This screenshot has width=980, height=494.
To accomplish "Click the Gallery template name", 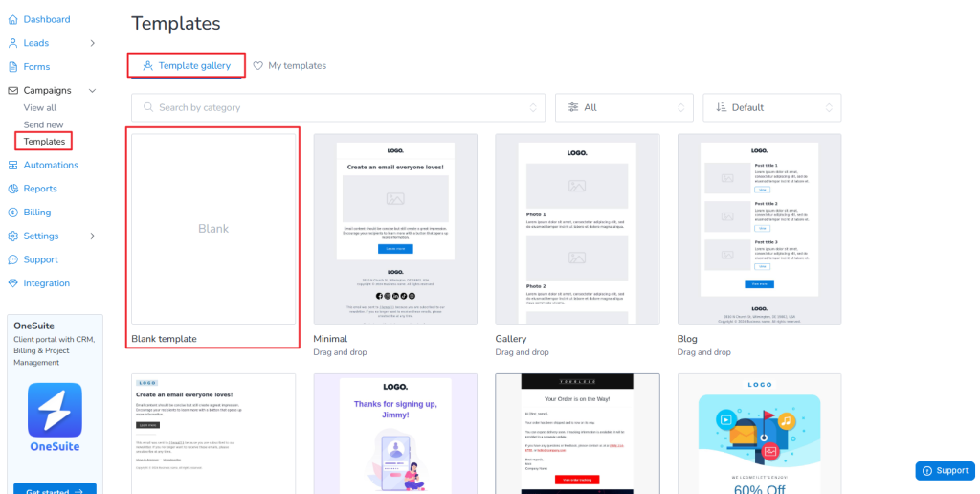I will tap(511, 339).
